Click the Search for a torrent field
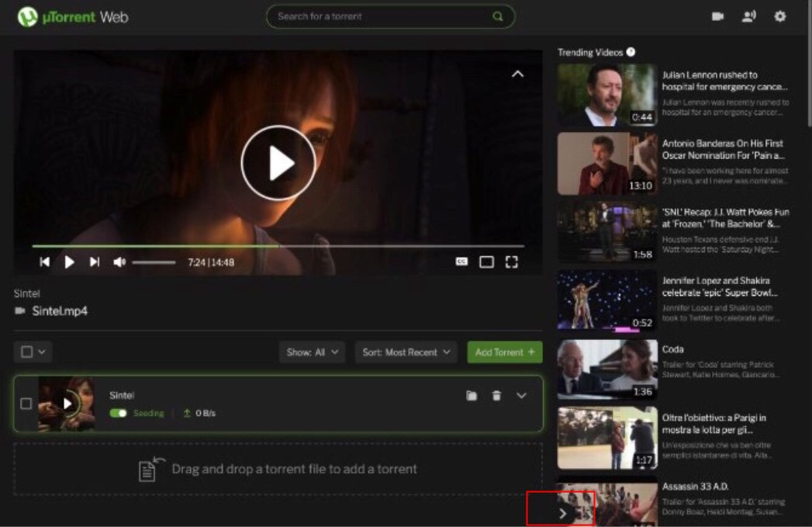Screen dimensions: 812x527 (x=390, y=16)
